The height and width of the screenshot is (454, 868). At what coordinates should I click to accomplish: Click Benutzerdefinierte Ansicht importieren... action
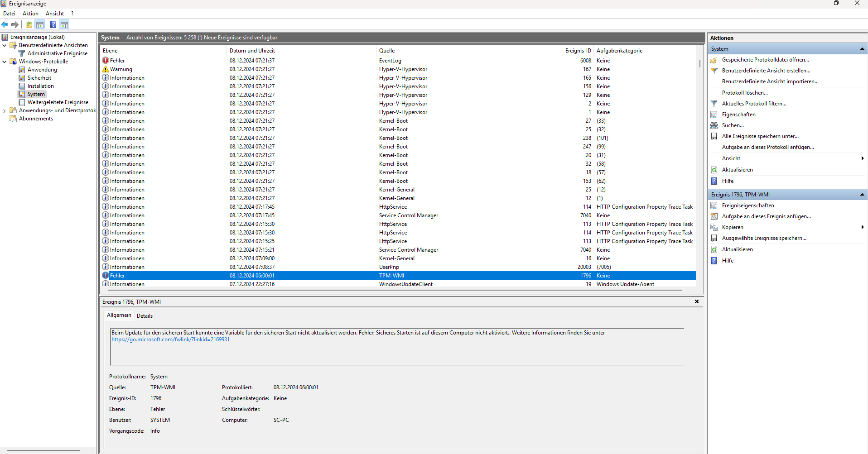[770, 81]
